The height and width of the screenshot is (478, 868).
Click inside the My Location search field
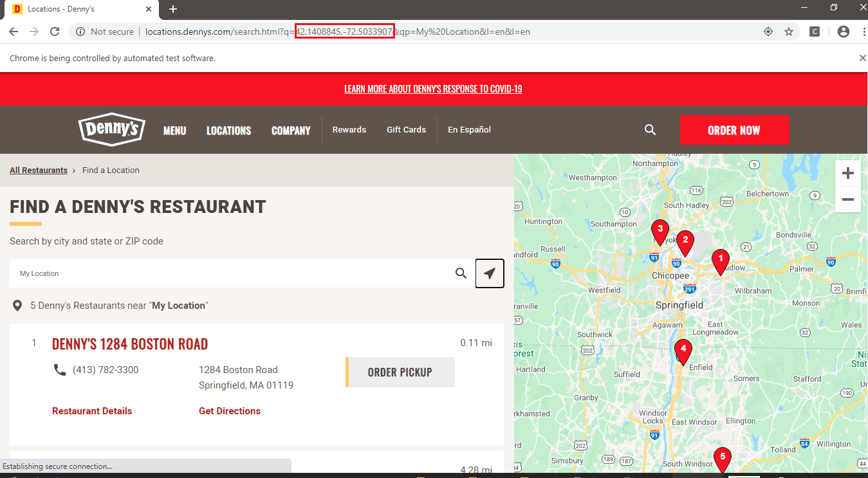(x=193, y=273)
